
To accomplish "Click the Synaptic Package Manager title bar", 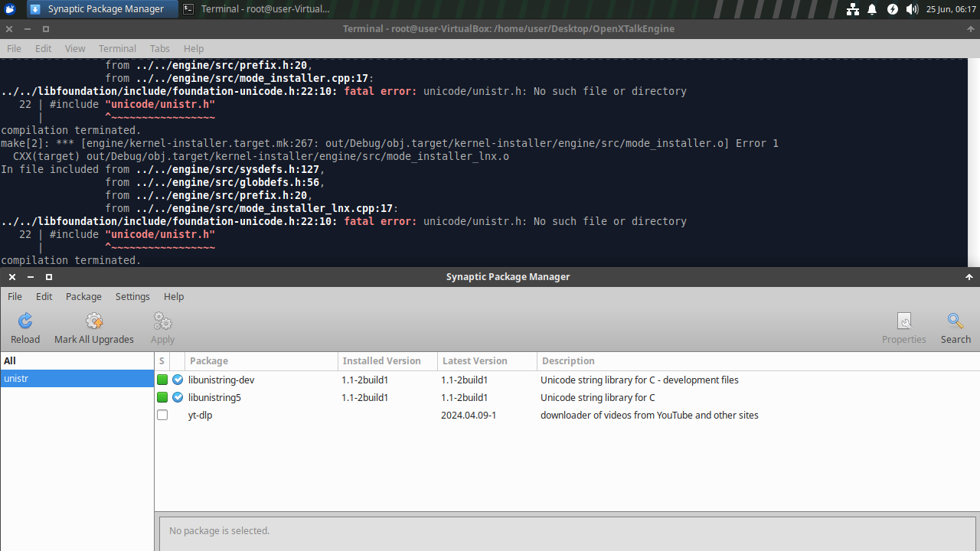I will click(x=508, y=276).
